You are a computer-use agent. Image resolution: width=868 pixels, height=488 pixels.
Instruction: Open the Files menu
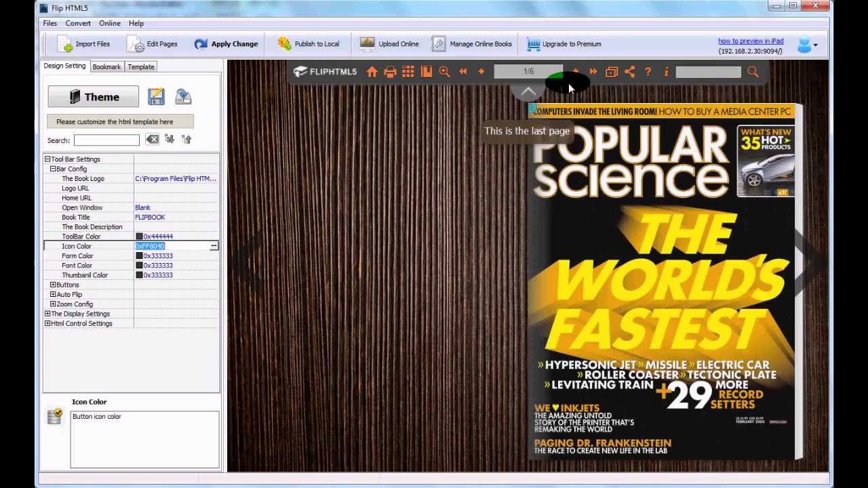click(50, 24)
